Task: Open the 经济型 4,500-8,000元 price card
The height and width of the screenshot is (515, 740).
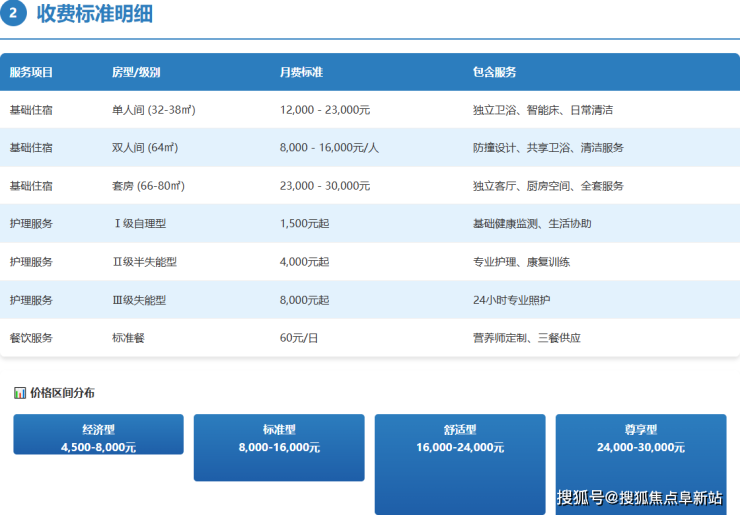Action: (x=98, y=435)
